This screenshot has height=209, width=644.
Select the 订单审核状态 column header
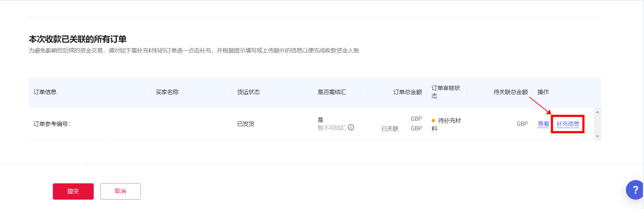(445, 92)
